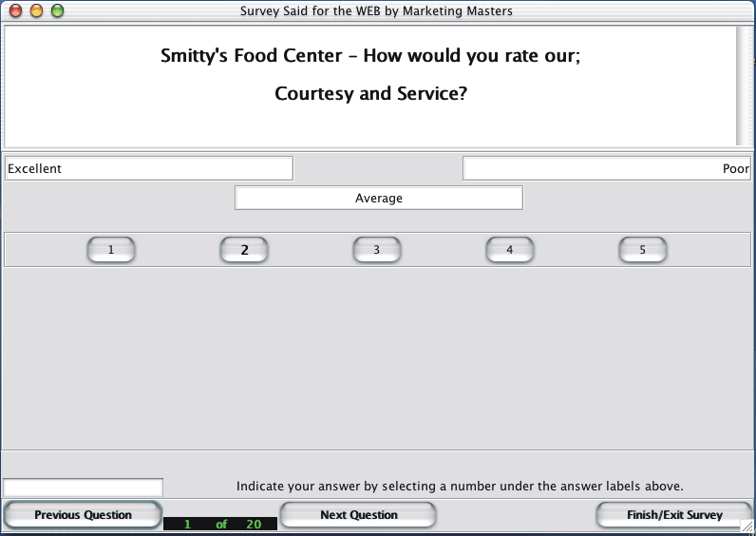The image size is (756, 536).
Task: Click the Smitty's Food Center heading
Action: (370, 55)
